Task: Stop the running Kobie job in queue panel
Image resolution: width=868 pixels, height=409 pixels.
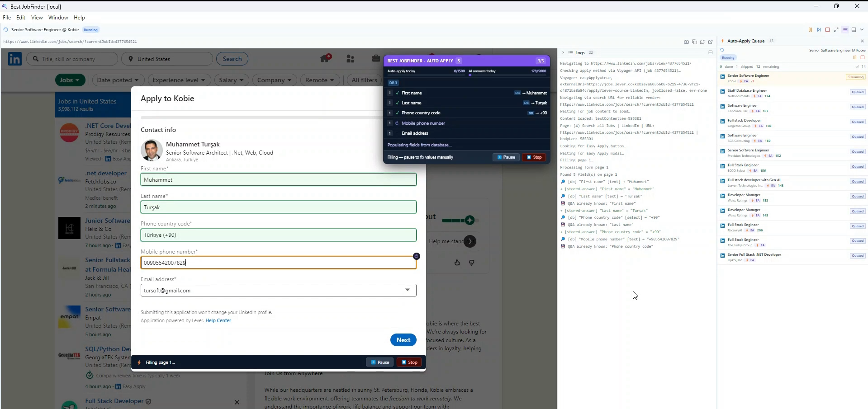Action: coord(862,57)
